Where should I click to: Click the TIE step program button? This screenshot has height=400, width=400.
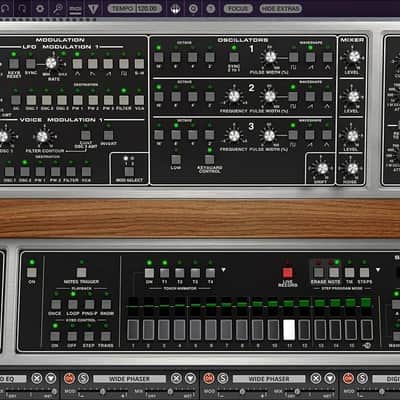[349, 272]
